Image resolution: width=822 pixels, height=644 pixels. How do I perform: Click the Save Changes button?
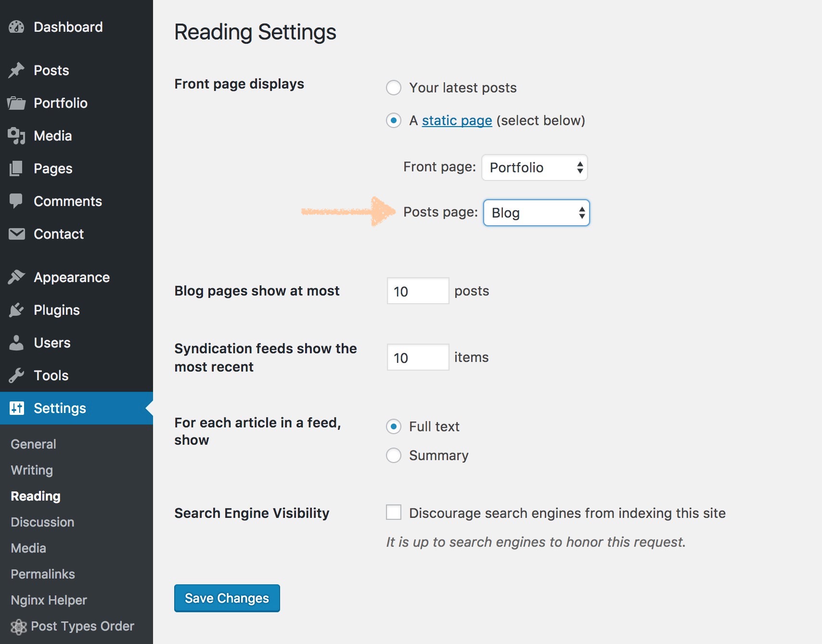pos(227,598)
